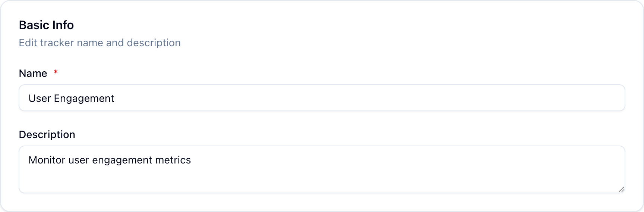644x212 pixels.
Task: Click the Name input field
Action: 322,98
